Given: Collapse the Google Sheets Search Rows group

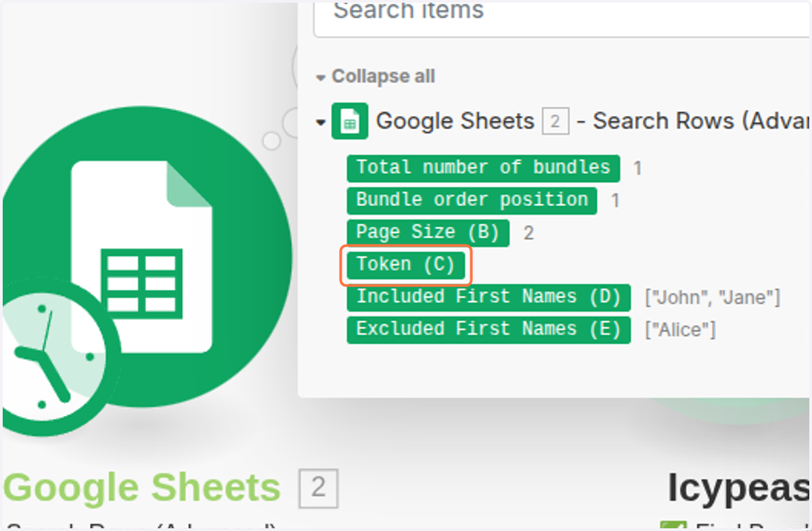Looking at the screenshot, I should (321, 123).
